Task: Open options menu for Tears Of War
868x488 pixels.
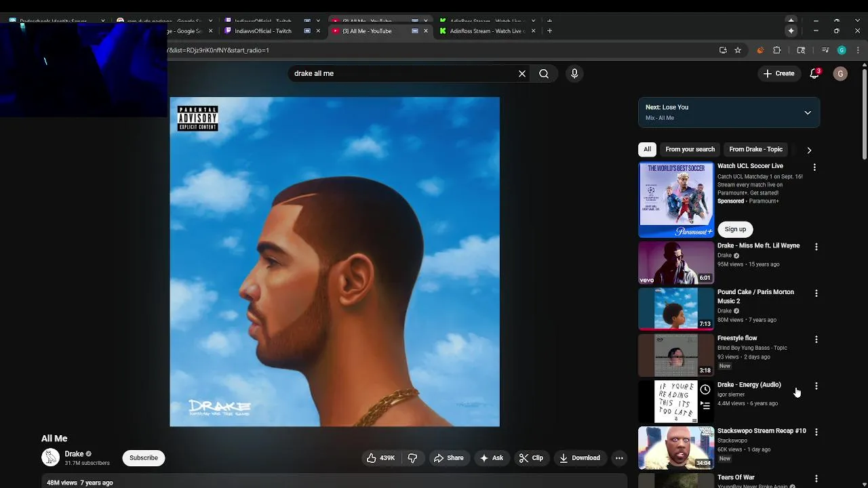Action: coord(816,478)
